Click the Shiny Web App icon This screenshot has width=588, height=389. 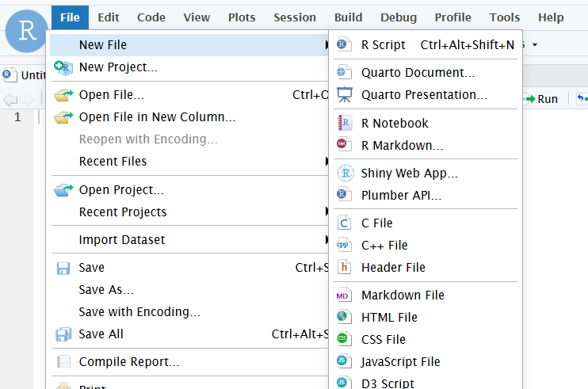coord(343,173)
